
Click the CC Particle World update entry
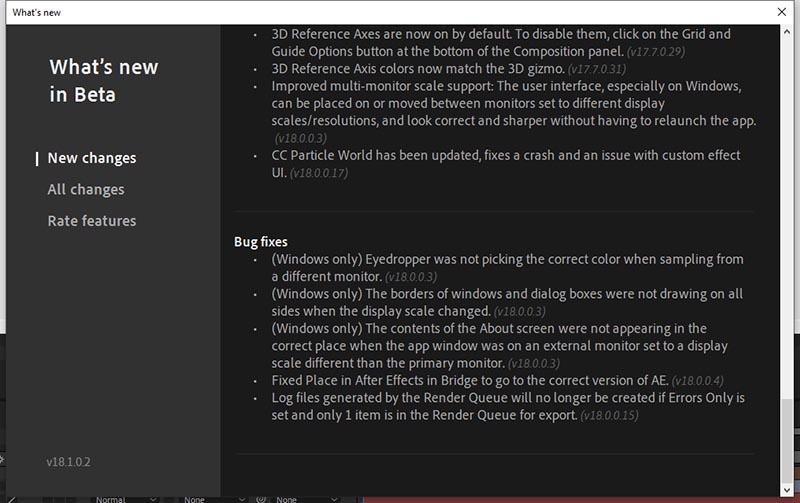coord(505,164)
